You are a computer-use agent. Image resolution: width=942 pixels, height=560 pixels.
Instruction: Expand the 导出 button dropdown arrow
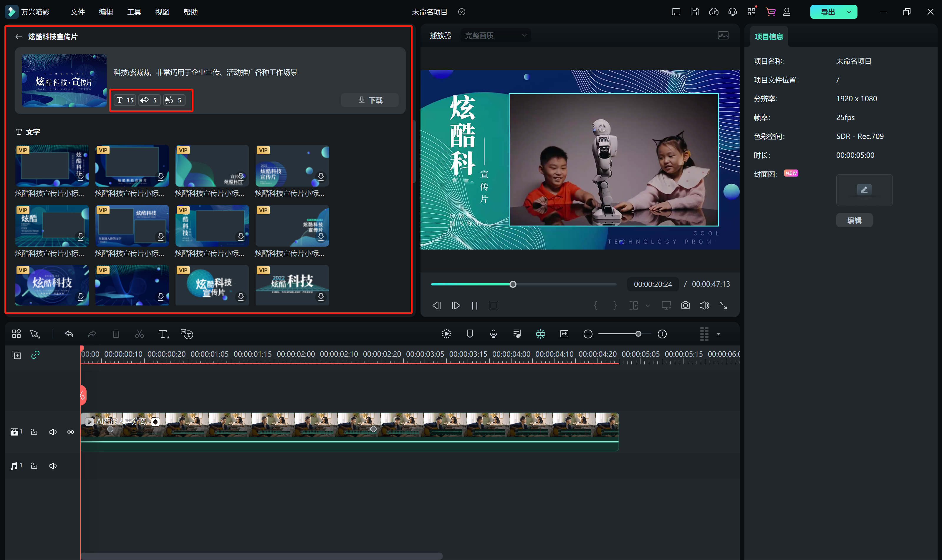click(x=849, y=12)
